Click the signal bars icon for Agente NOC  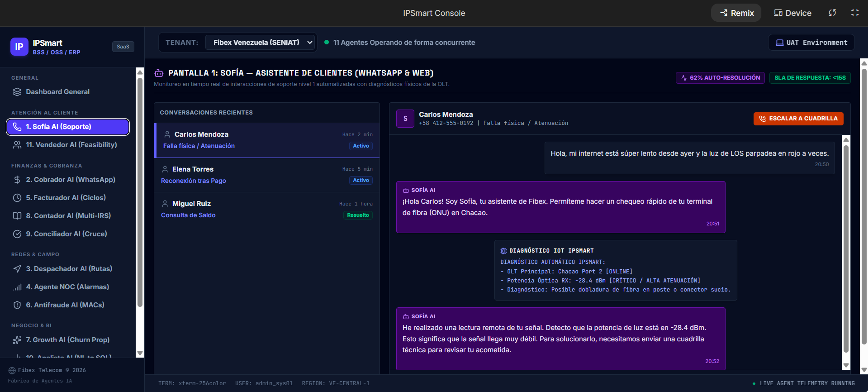click(17, 287)
